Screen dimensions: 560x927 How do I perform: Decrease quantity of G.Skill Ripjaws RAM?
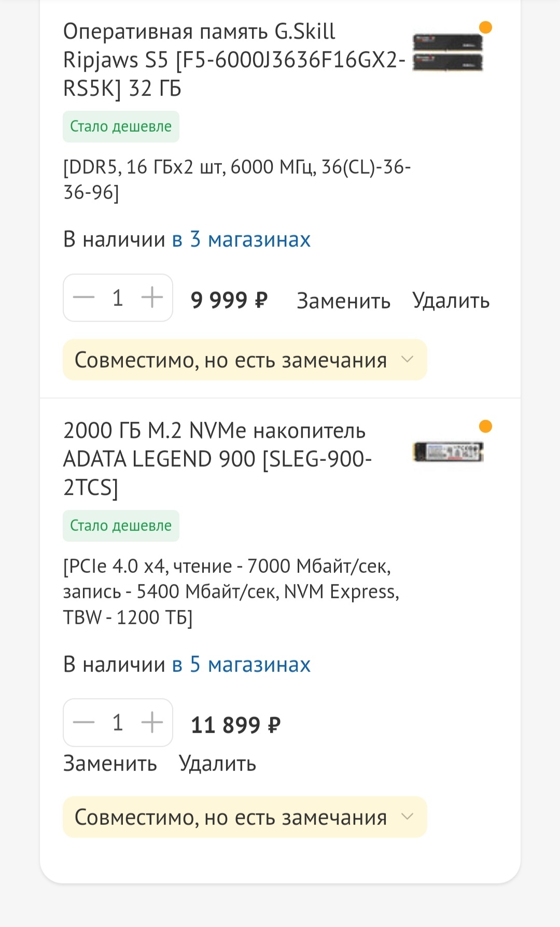[x=83, y=298]
